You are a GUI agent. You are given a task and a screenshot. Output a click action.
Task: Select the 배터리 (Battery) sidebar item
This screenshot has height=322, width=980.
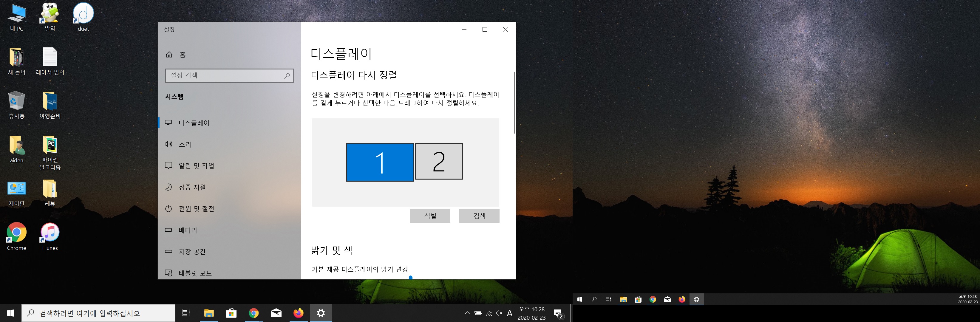click(x=188, y=230)
